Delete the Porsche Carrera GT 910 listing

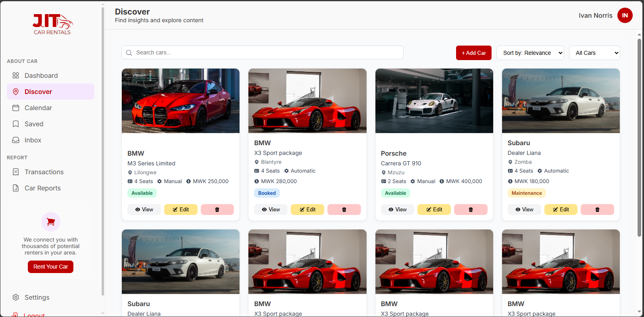pos(471,210)
